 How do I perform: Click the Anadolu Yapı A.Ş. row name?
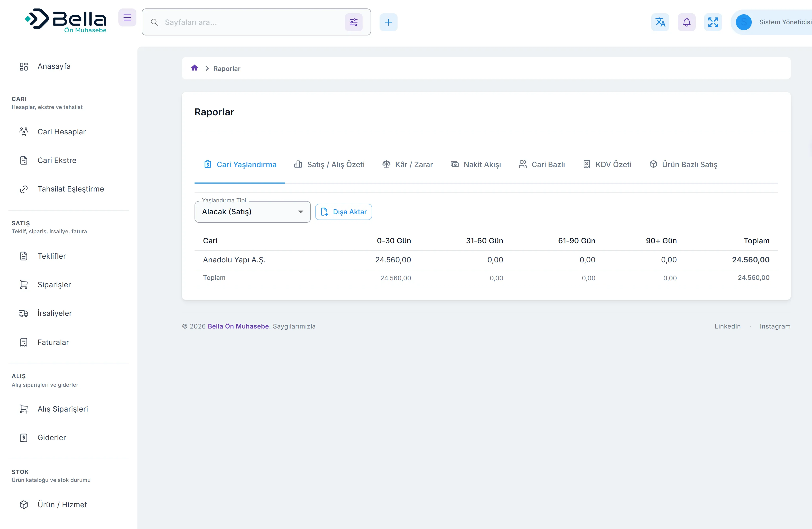234,260
